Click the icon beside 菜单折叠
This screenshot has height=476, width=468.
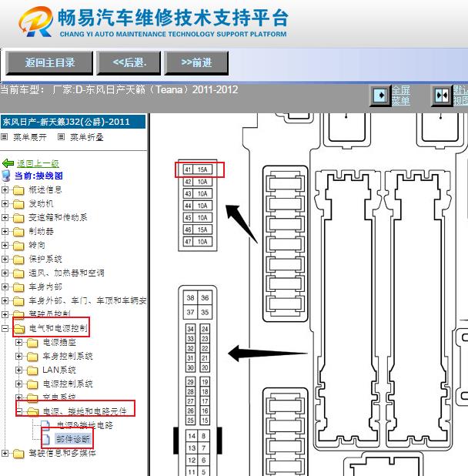point(61,137)
